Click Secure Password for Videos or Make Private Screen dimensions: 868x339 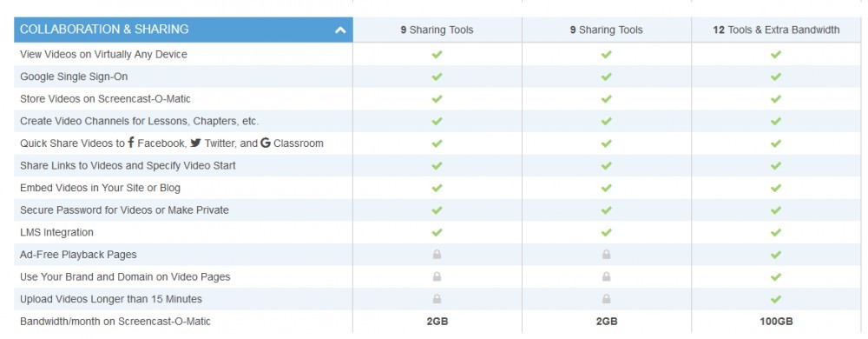[x=124, y=210]
